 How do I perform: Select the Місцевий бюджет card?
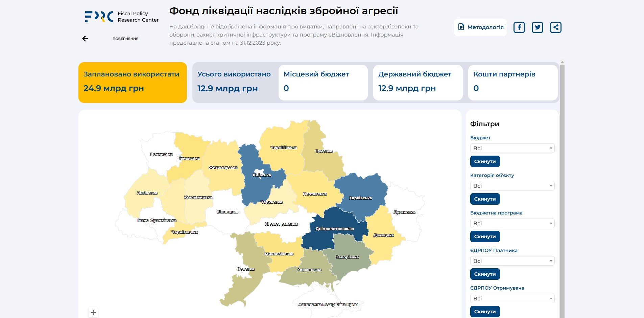click(323, 83)
